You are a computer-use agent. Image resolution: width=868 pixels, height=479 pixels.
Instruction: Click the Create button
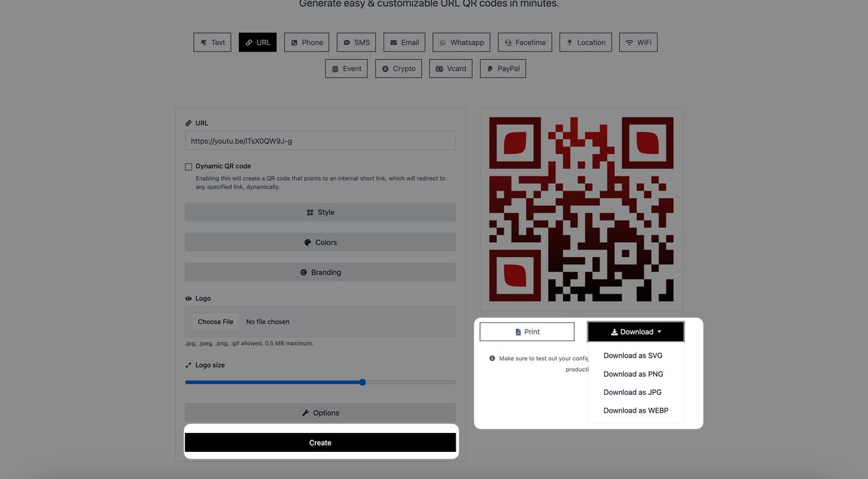(320, 442)
